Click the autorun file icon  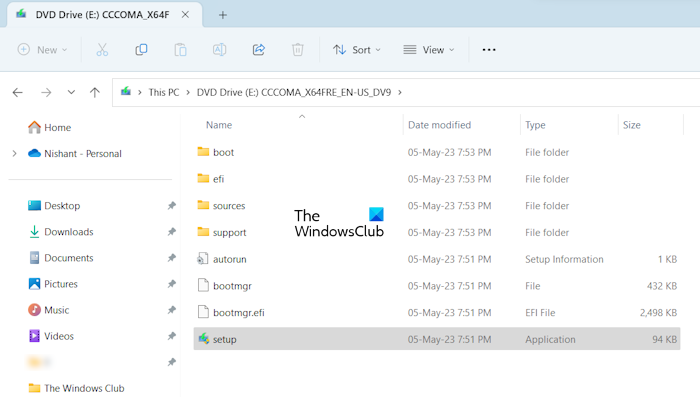[203, 259]
